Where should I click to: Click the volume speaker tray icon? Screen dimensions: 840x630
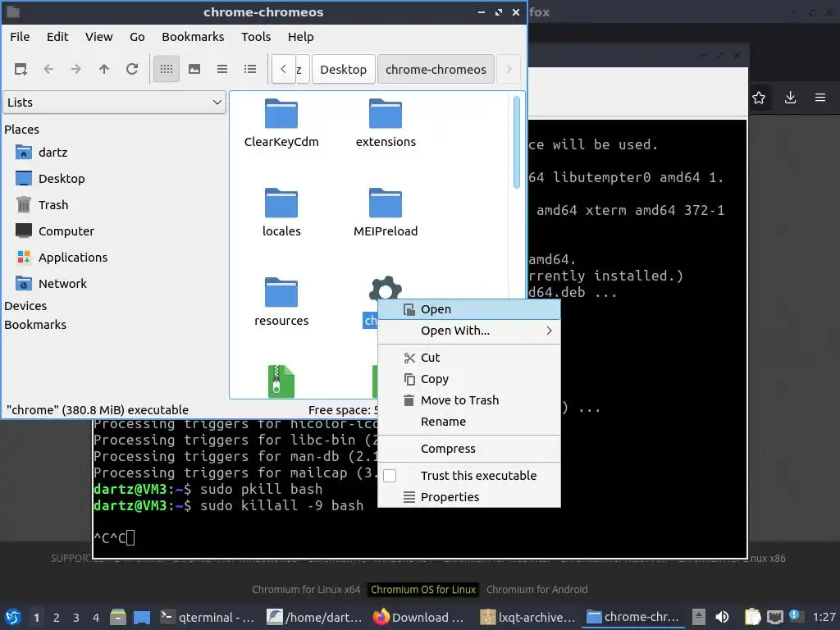pyautogui.click(x=722, y=617)
